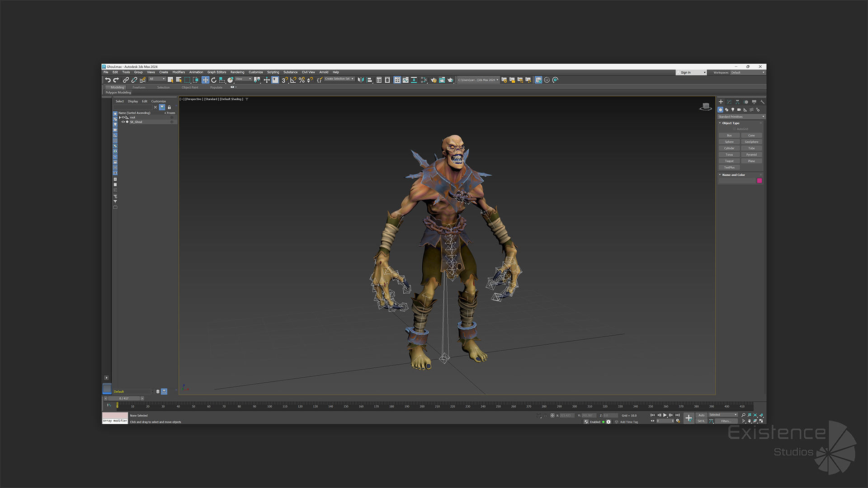Click the time slider showing 0 / 417
This screenshot has width=868, height=488.
[x=124, y=399]
